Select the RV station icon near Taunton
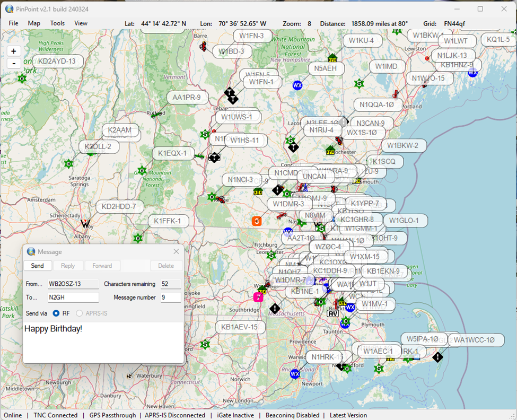Image resolution: width=517 pixels, height=420 pixels. (332, 313)
